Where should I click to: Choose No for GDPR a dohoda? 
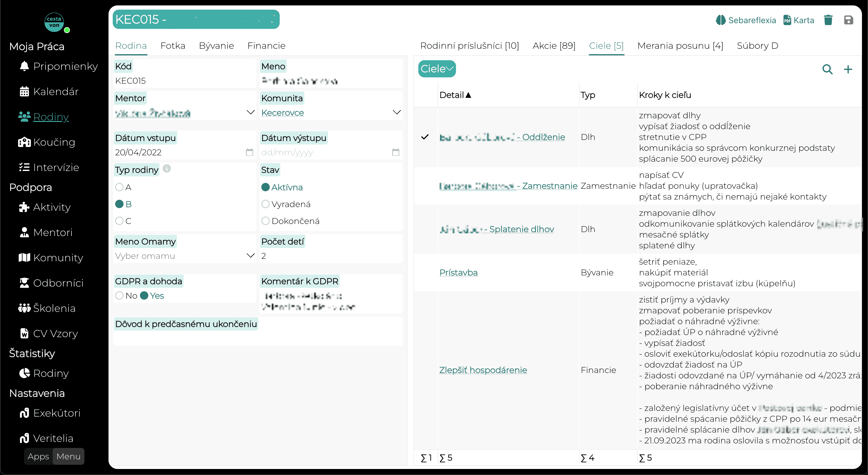pos(119,296)
